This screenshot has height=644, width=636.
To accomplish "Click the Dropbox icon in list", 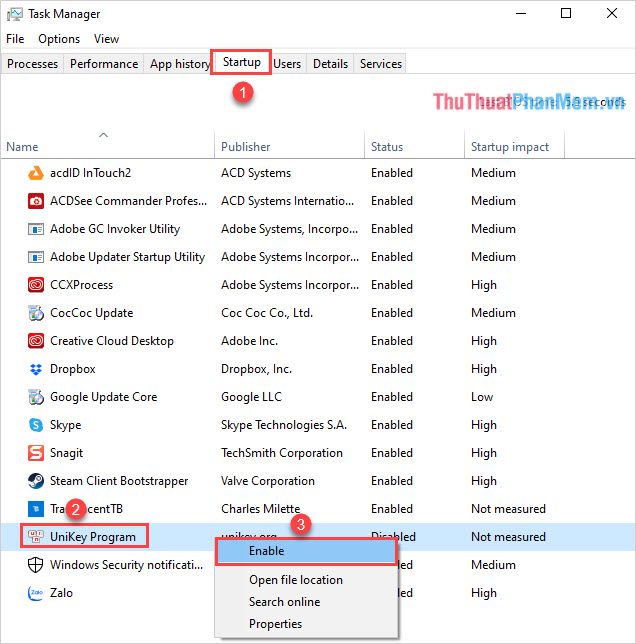I will click(x=33, y=369).
